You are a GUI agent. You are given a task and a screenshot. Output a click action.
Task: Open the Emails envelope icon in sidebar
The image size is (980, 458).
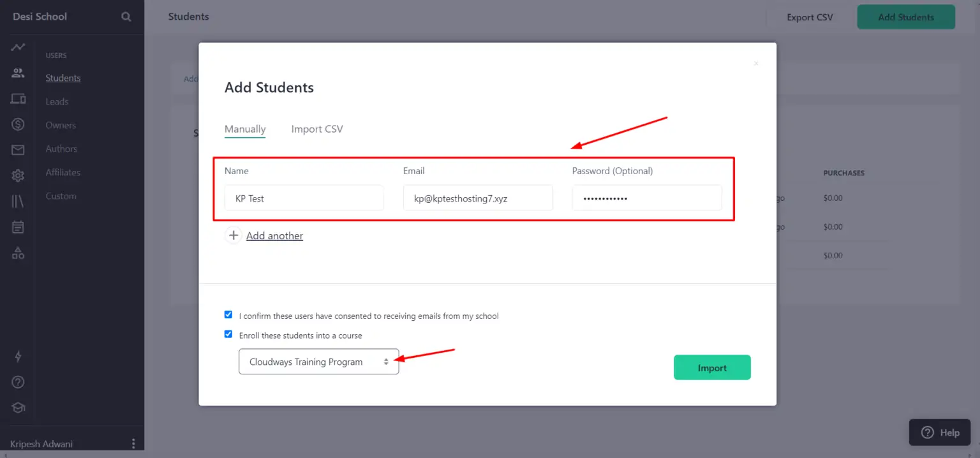click(18, 150)
